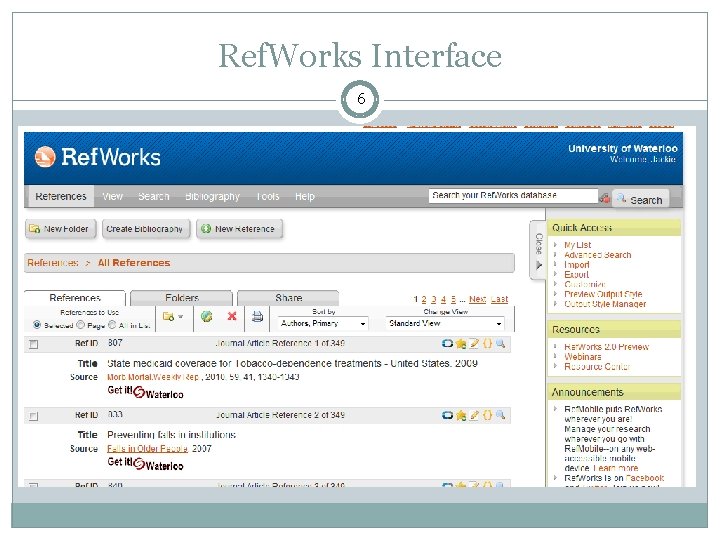Click the New Reference button
The image size is (720, 540).
(x=239, y=229)
